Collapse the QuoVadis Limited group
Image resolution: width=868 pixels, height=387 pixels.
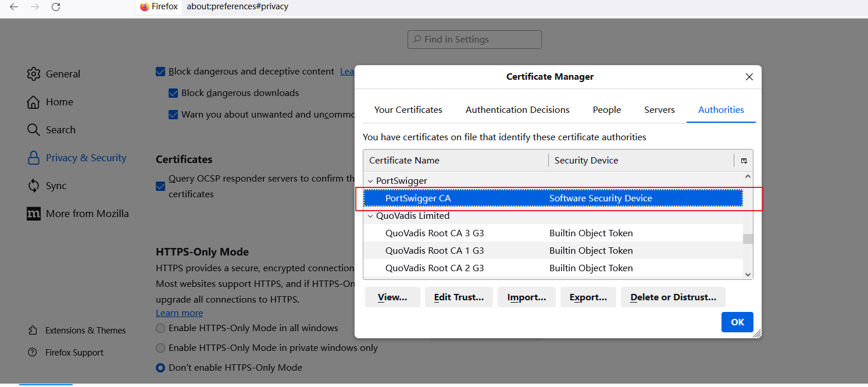point(370,216)
